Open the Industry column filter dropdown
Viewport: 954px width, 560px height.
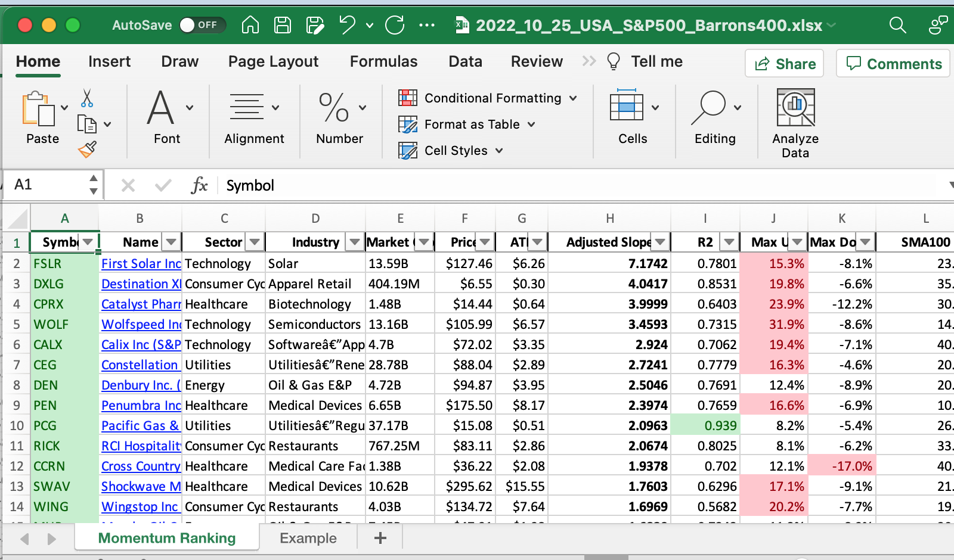click(355, 242)
